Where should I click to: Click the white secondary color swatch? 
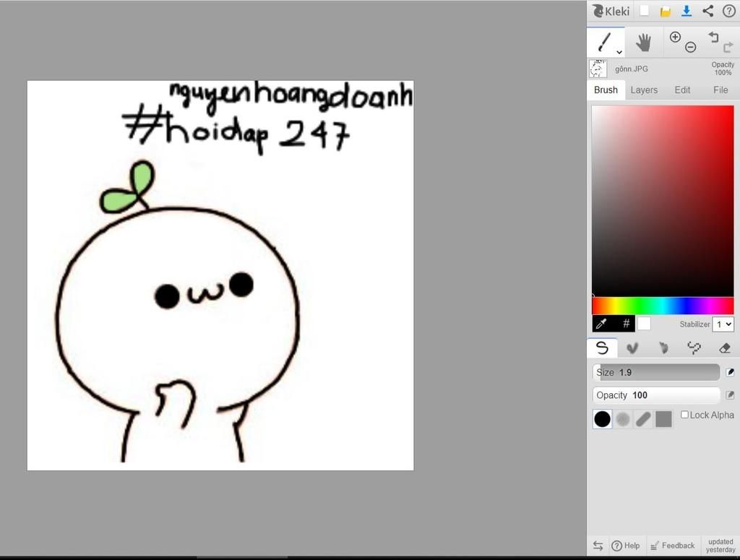point(644,324)
